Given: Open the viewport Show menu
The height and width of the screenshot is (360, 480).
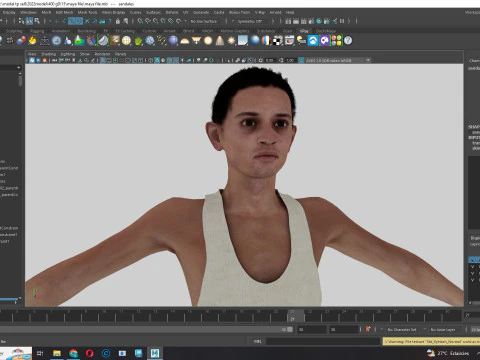Looking at the screenshot, I should 85,54.
